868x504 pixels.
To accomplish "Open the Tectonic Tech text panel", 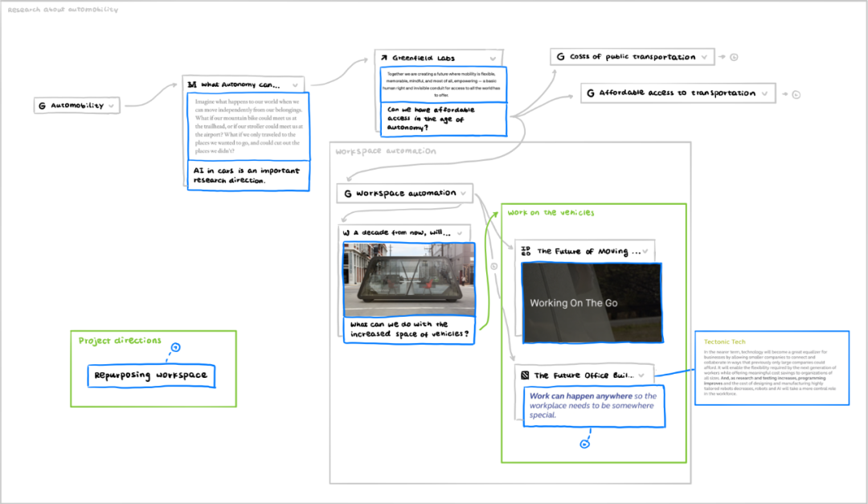I will pos(772,368).
